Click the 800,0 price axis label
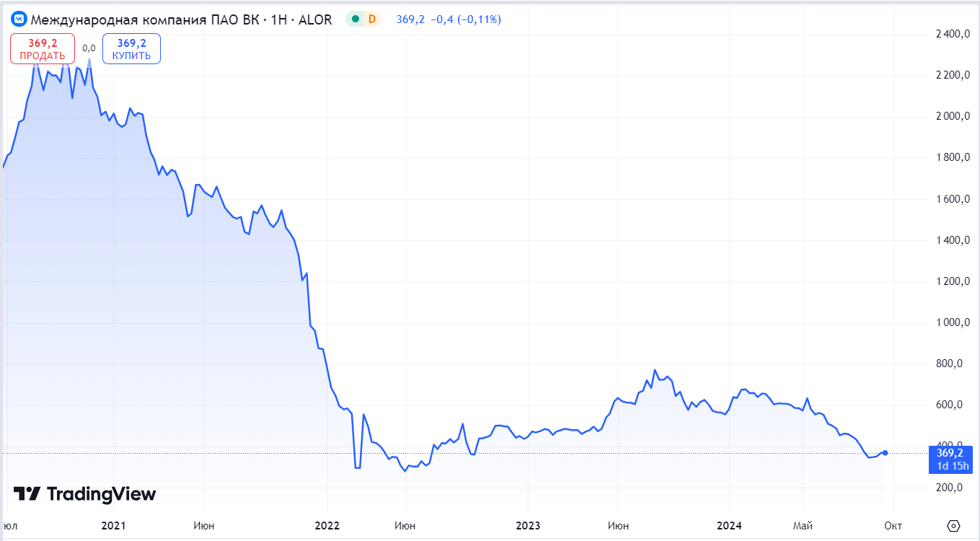Viewport: 980px width, 541px height. click(950, 364)
